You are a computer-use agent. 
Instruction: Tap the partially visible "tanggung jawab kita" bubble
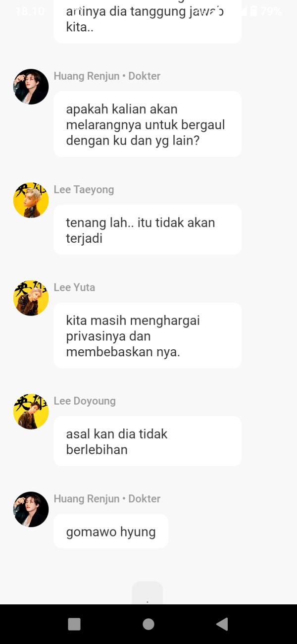[x=148, y=21]
